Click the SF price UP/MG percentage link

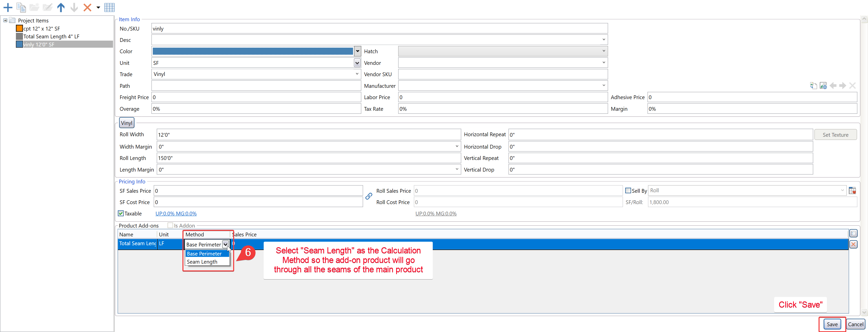(x=176, y=214)
